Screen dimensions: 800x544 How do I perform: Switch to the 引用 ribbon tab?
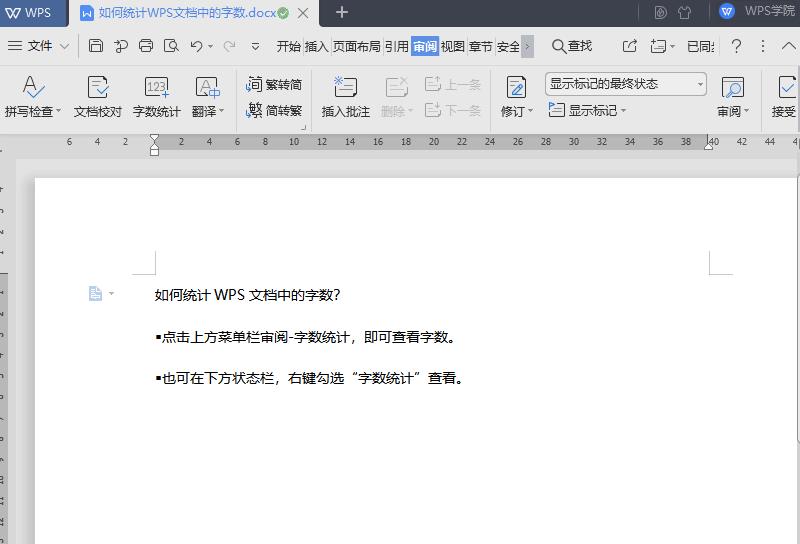[x=396, y=46]
